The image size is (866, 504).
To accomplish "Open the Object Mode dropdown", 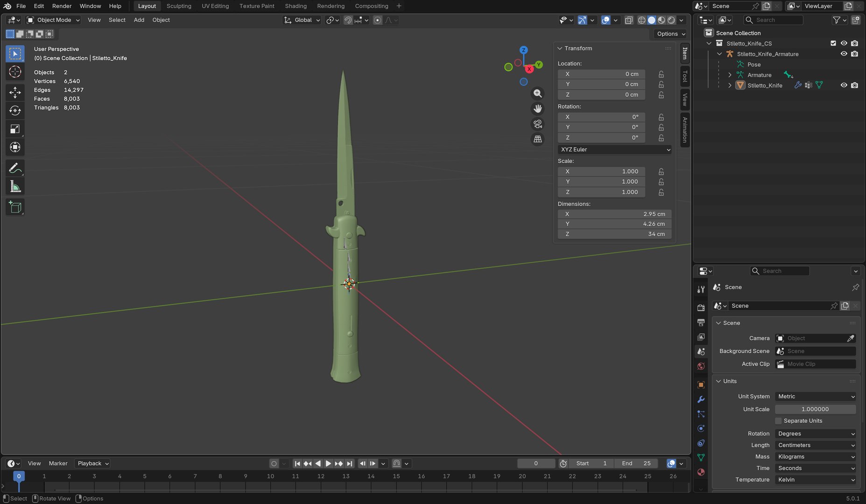I will (53, 20).
